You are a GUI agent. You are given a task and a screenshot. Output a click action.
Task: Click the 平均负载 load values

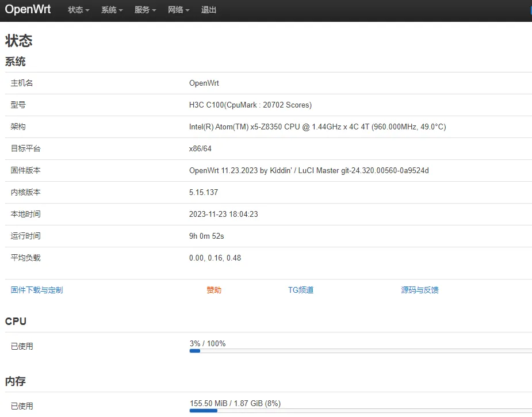coord(215,258)
